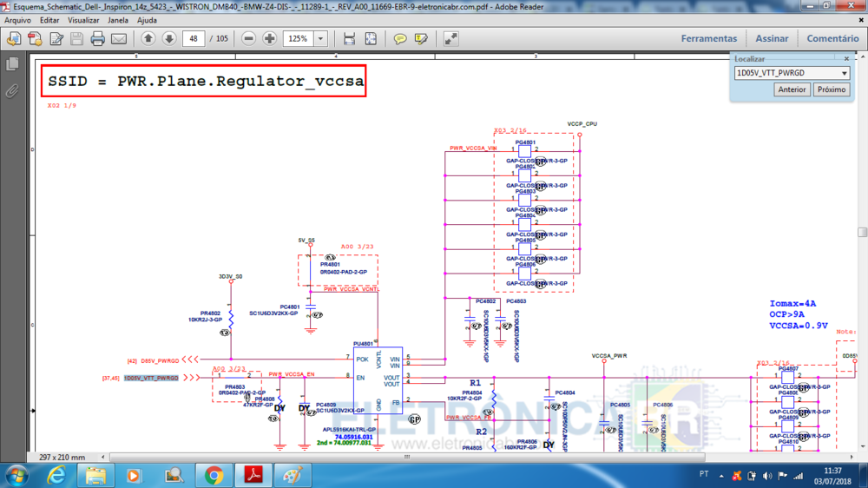Open the Visualizar menu
This screenshot has width=868, height=488.
(x=83, y=20)
